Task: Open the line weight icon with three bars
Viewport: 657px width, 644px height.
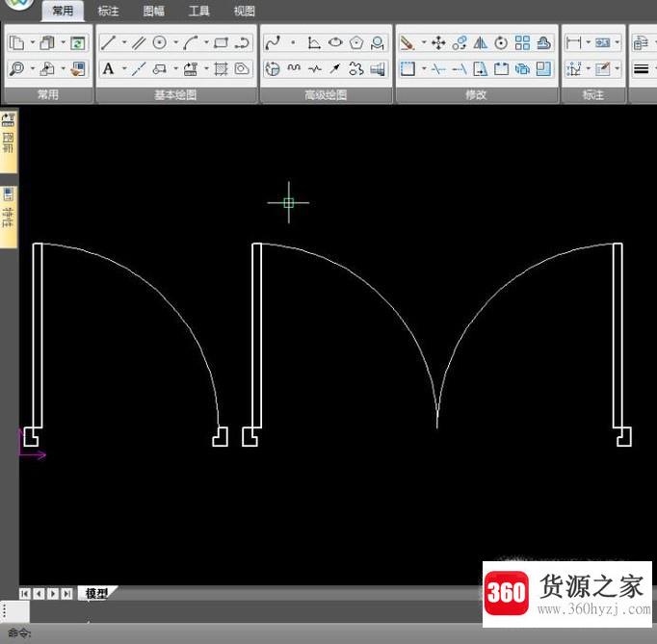Action: pos(641,68)
